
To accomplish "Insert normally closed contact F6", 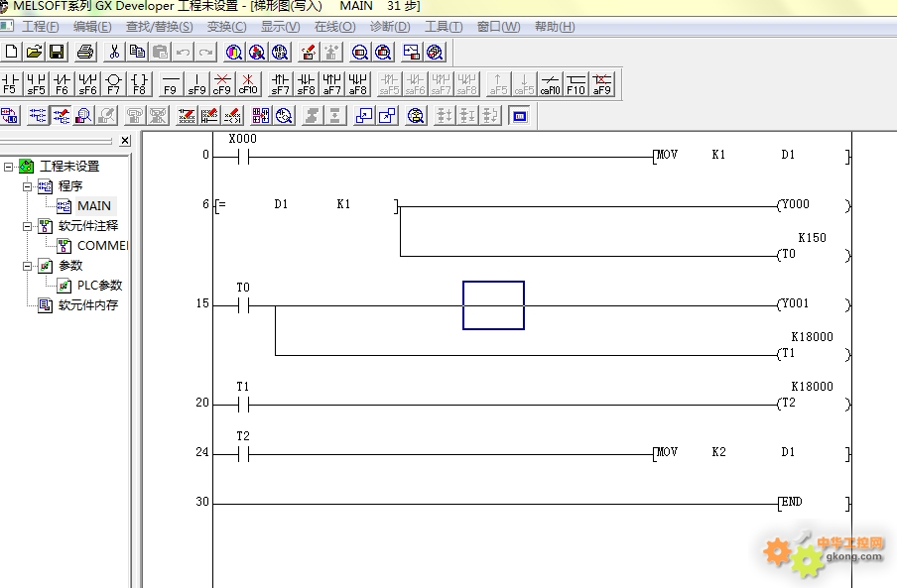I will coord(62,84).
